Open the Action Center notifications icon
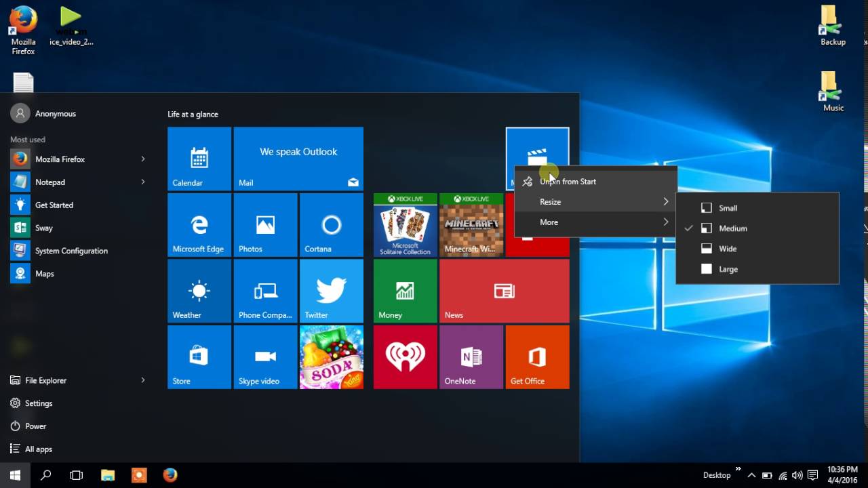Screen dimensions: 868x488 click(x=812, y=475)
